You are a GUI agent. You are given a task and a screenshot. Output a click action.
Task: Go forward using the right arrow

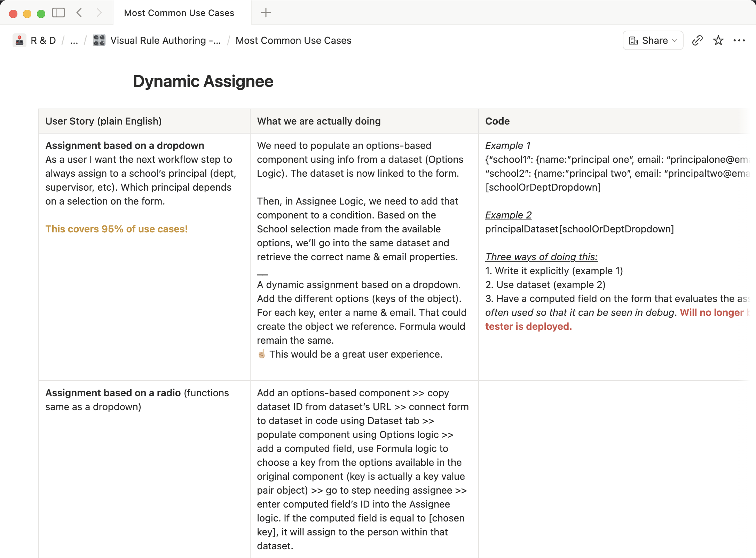pos(99,13)
